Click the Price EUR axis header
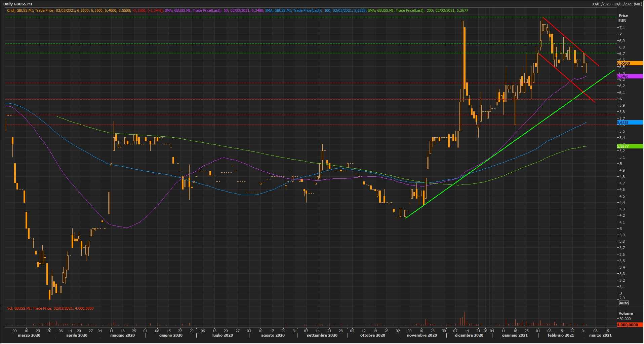The image size is (644, 344). pyautogui.click(x=623, y=18)
